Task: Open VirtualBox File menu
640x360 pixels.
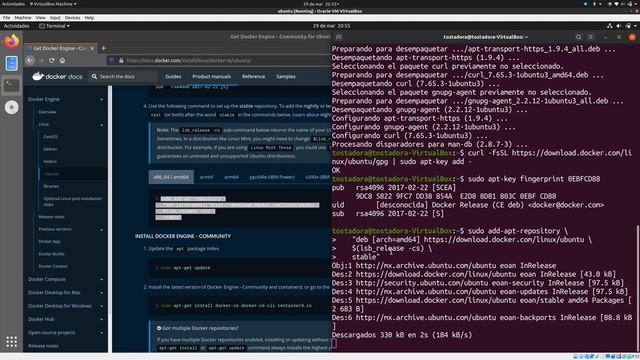Action: pyautogui.click(x=7, y=18)
